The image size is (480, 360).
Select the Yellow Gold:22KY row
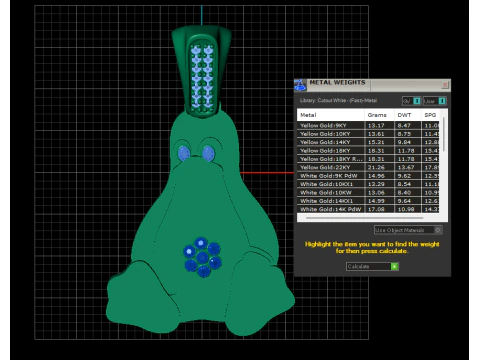pyautogui.click(x=368, y=167)
